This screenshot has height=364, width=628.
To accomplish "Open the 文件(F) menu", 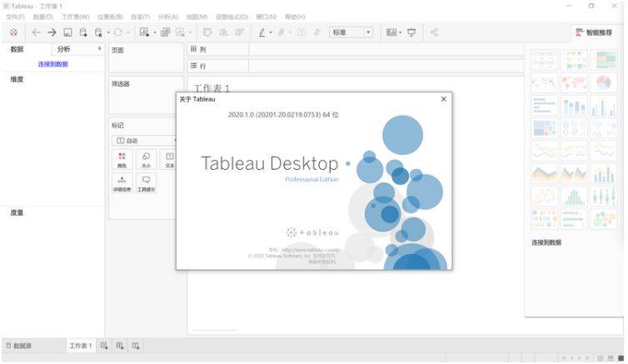I will pyautogui.click(x=15, y=17).
